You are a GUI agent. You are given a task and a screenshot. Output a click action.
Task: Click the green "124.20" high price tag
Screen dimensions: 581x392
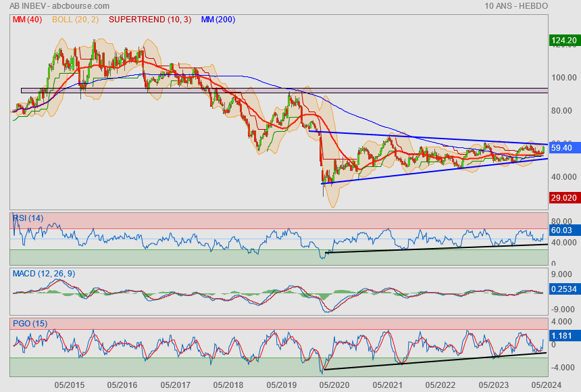click(564, 41)
